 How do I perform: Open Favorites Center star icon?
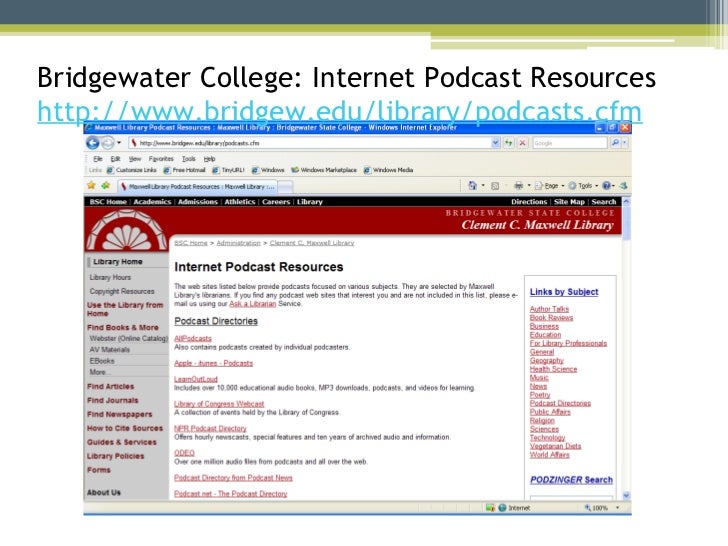pos(91,186)
